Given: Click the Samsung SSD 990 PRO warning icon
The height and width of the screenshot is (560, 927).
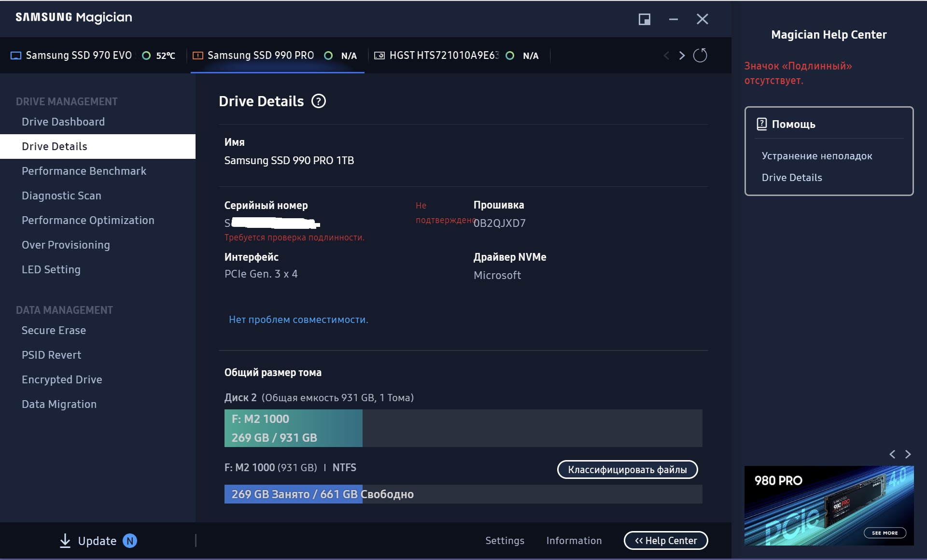Looking at the screenshot, I should [x=197, y=56].
